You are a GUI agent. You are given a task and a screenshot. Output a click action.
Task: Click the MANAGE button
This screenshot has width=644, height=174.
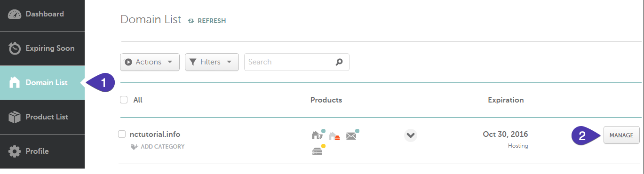[621, 135]
